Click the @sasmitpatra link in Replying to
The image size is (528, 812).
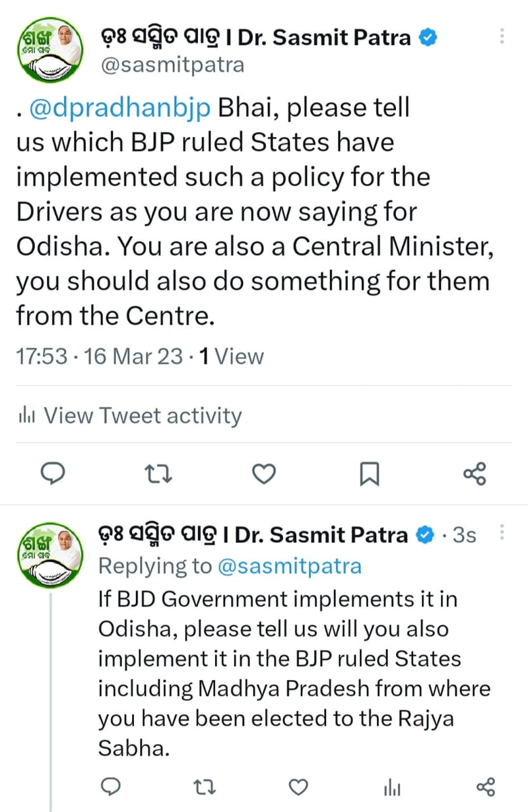click(289, 566)
